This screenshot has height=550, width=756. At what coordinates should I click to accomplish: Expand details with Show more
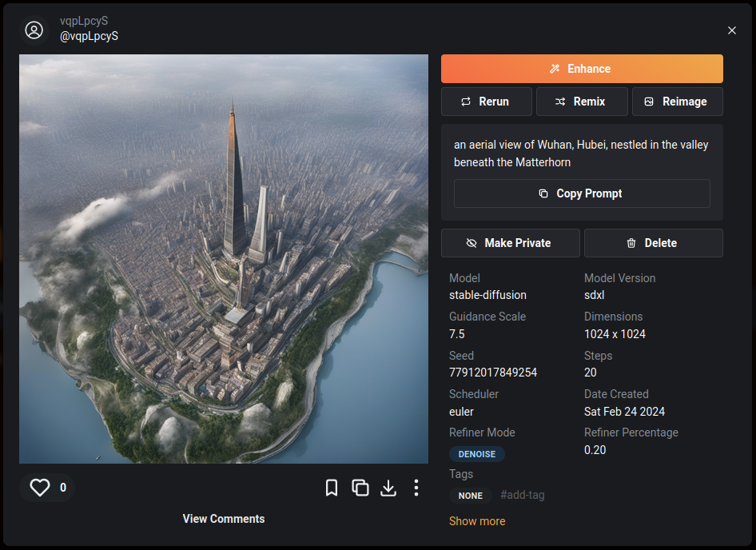(x=477, y=521)
